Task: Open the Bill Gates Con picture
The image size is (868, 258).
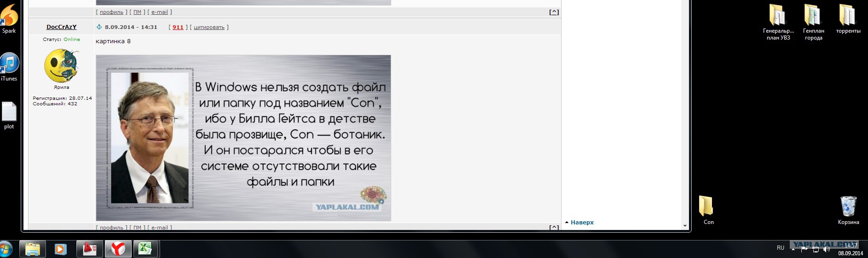Action: pyautogui.click(x=243, y=138)
